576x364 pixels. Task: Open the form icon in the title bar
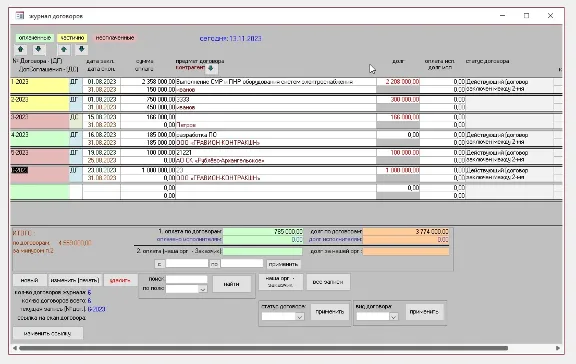point(20,15)
